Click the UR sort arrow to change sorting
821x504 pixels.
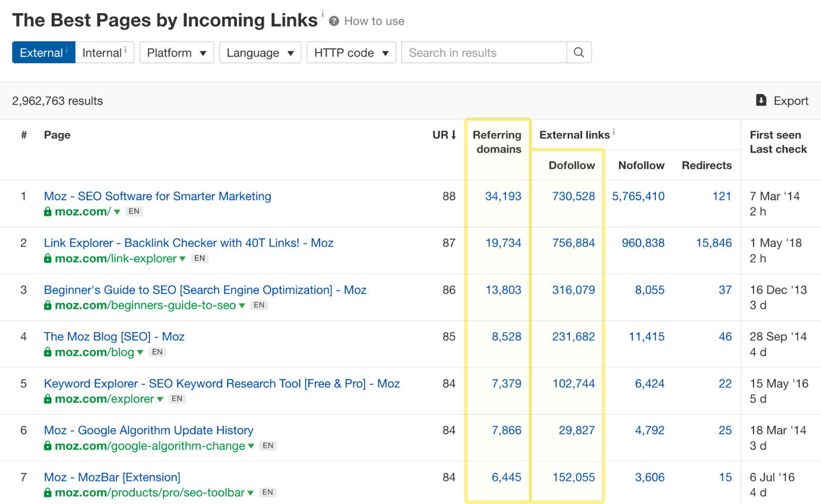coord(454,135)
